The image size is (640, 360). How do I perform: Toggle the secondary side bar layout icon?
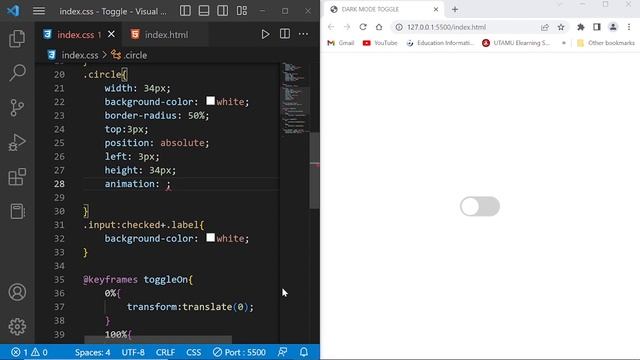point(222,11)
